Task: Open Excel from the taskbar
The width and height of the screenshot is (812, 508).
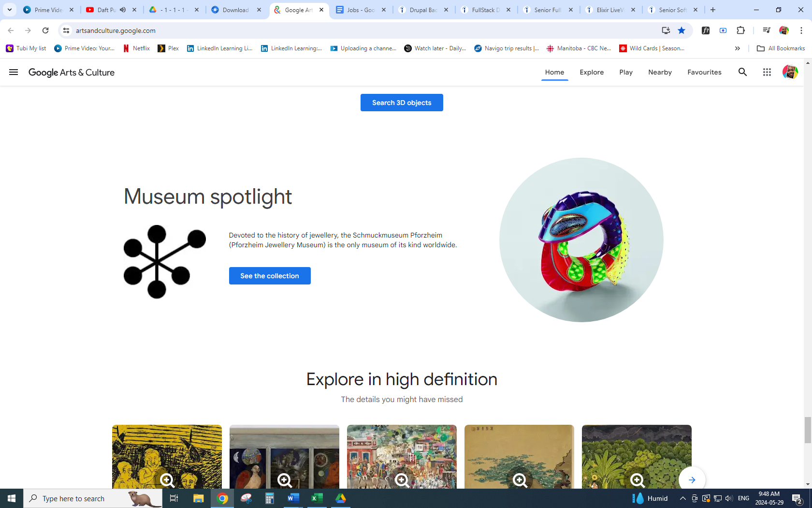Action: 317,498
